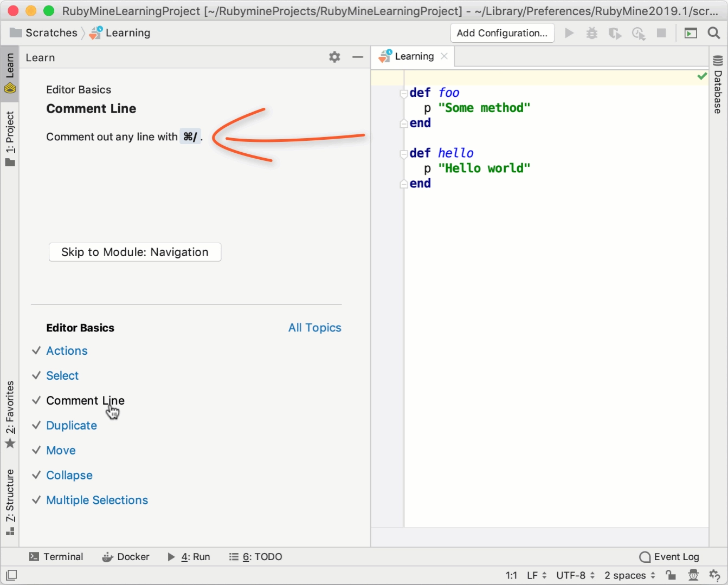Toggle the read-only lock icon

[x=671, y=575]
